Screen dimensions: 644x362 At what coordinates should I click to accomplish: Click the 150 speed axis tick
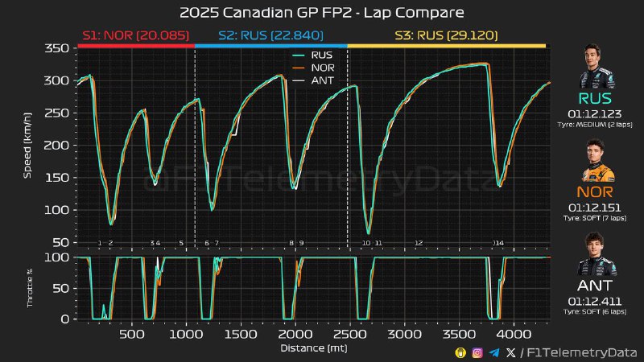coord(56,178)
